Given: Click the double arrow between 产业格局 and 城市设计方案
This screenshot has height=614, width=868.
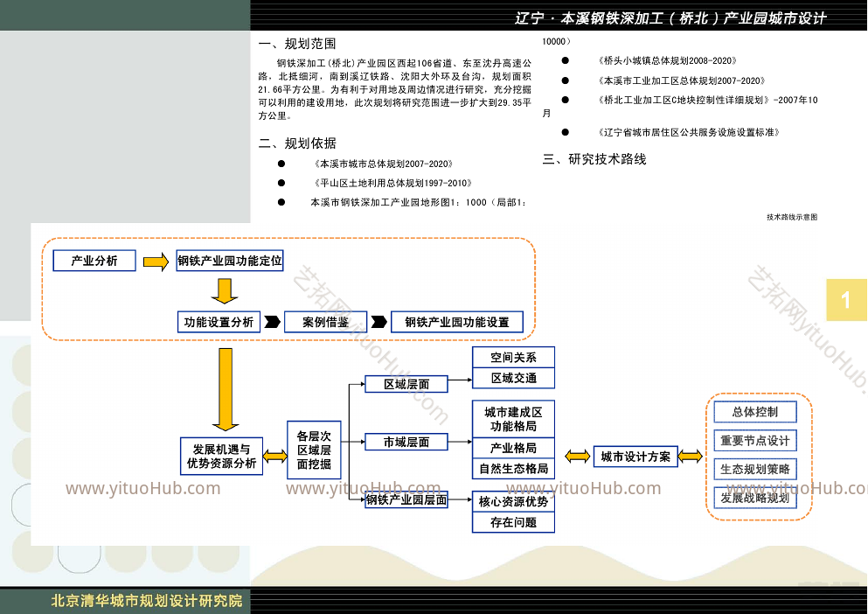Looking at the screenshot, I should [x=578, y=456].
